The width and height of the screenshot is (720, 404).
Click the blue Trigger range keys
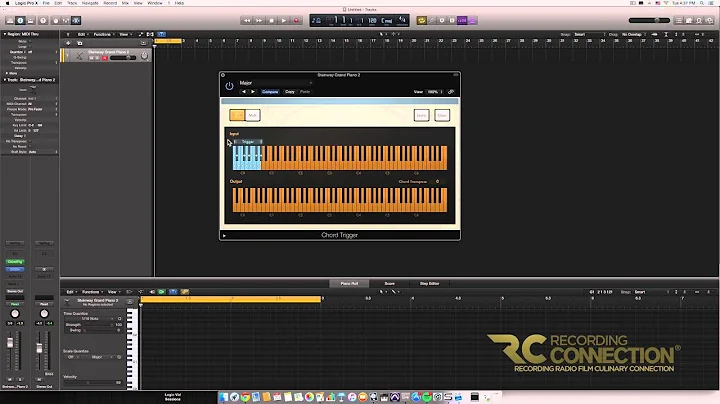(x=247, y=158)
